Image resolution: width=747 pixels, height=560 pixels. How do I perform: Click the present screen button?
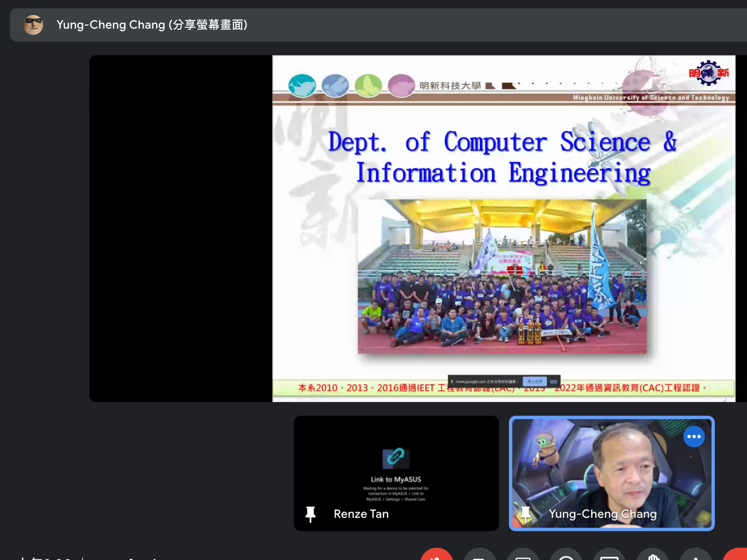point(609,556)
